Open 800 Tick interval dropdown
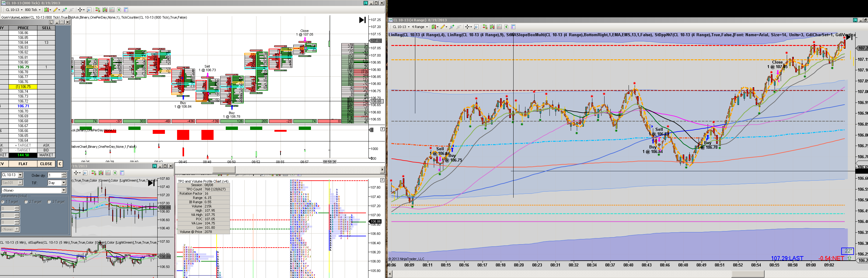 pyautogui.click(x=40, y=10)
